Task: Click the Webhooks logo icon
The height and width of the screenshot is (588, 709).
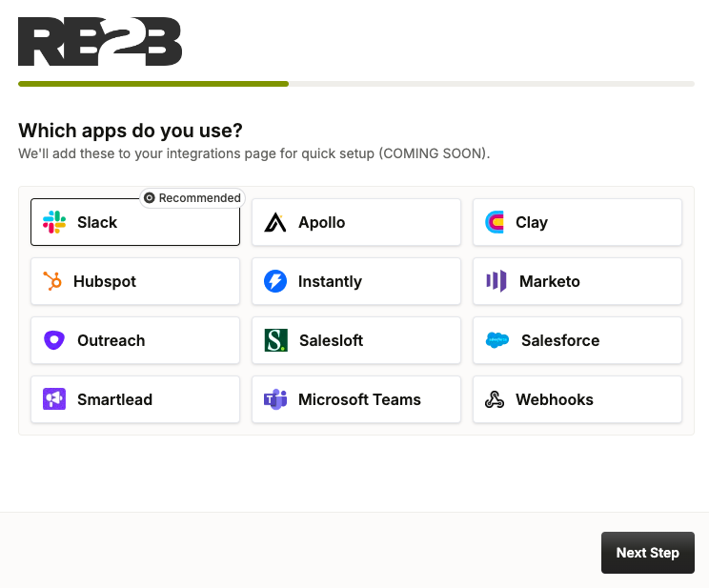Action: pyautogui.click(x=495, y=399)
